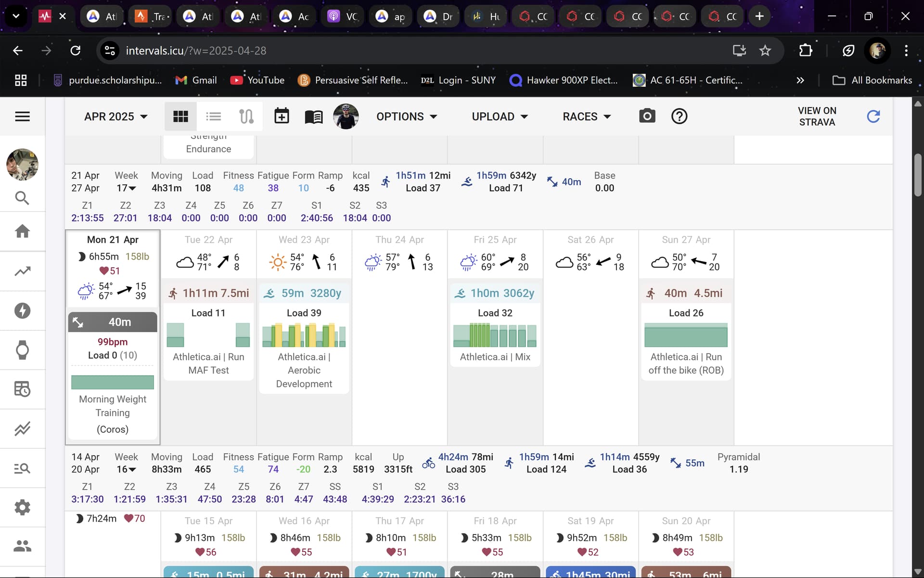924x578 pixels.
Task: Open fitness trend chart icon in sidebar
Action: coord(22,271)
